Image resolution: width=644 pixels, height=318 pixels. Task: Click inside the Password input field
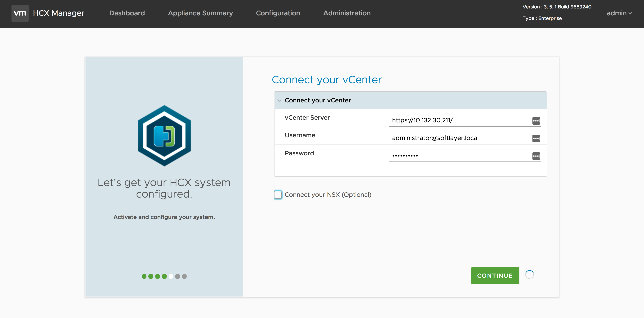point(450,155)
